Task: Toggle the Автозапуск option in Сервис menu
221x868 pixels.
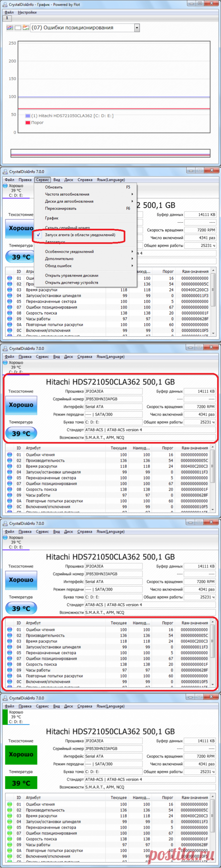Action: (55, 242)
